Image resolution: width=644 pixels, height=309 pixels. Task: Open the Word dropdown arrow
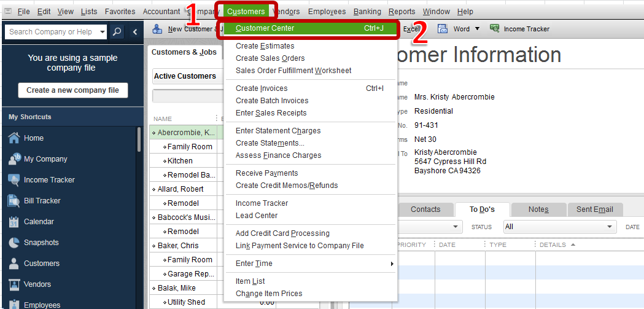point(477,29)
